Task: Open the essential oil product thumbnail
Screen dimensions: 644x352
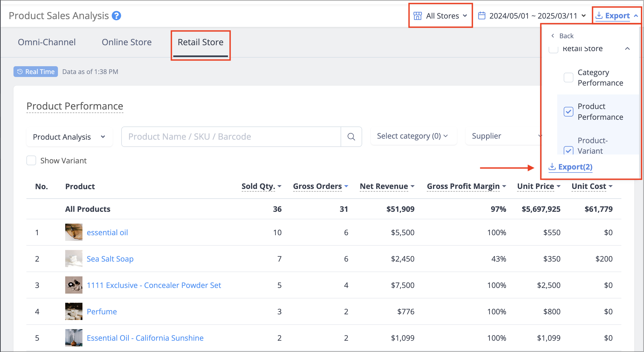Action: [x=74, y=232]
